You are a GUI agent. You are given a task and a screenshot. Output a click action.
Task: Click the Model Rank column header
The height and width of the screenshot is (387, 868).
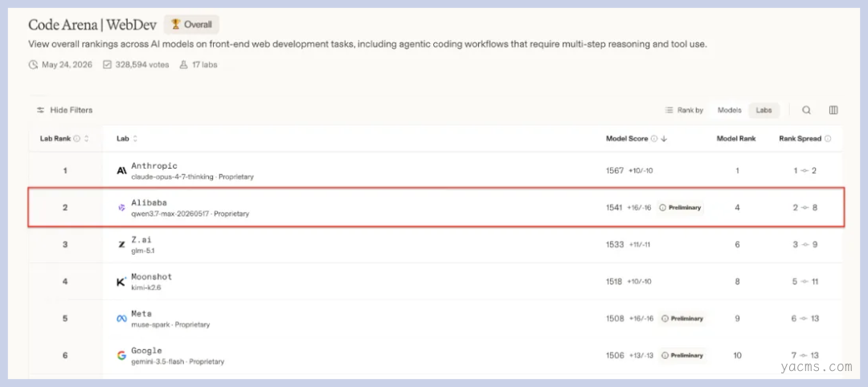click(x=736, y=139)
